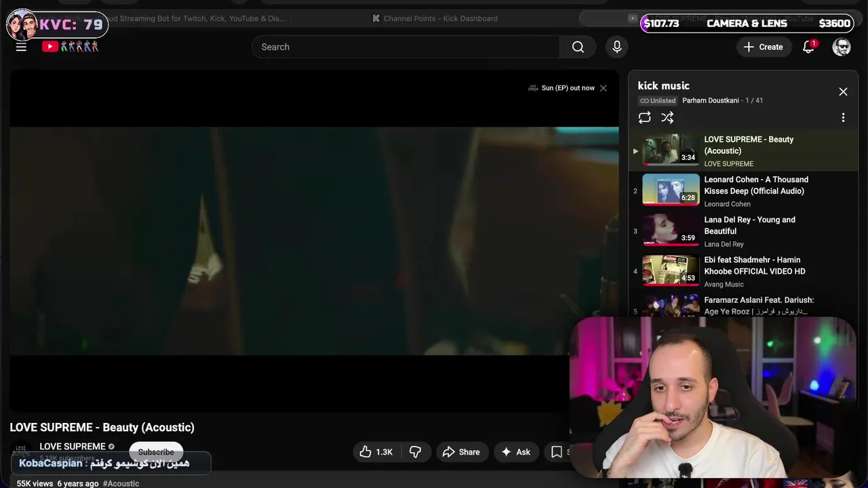Click the #Acoustic hashtag

pyautogui.click(x=121, y=483)
